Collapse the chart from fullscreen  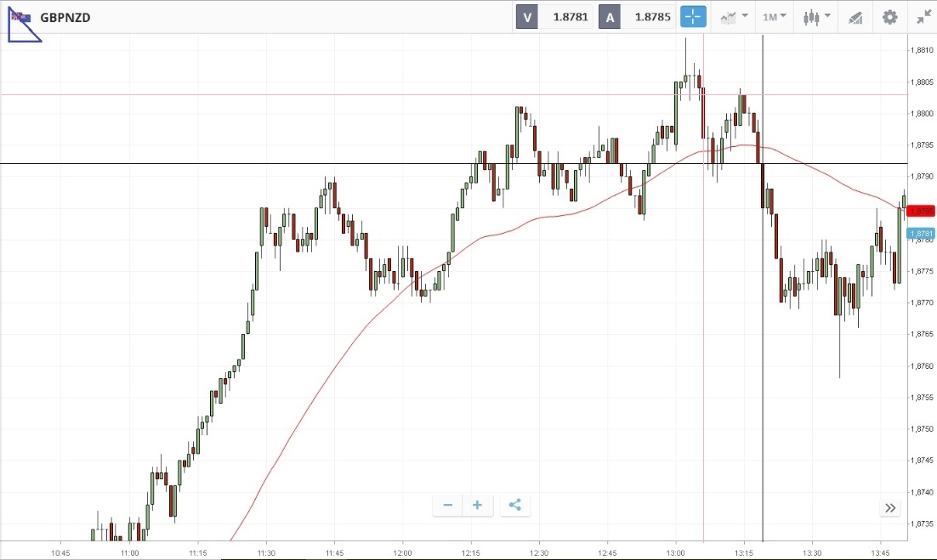click(x=924, y=17)
